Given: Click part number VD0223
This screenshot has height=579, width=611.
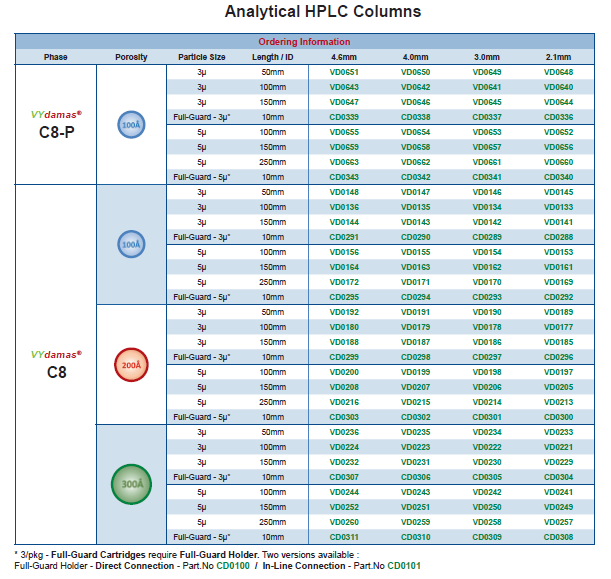Looking at the screenshot, I should click(x=415, y=447).
